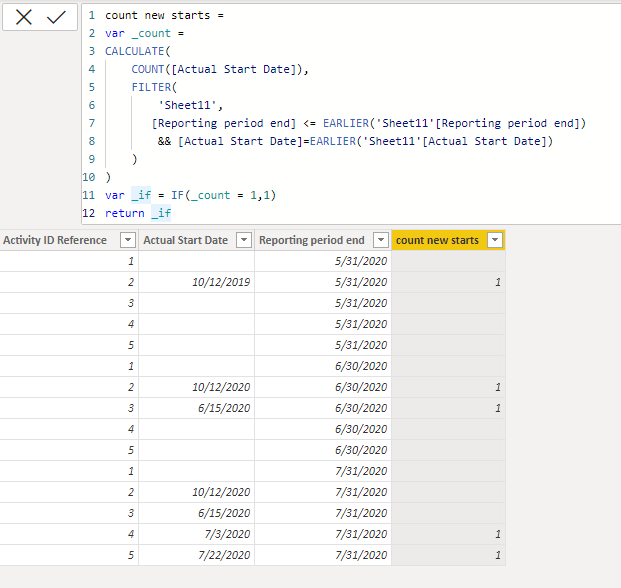Viewport: 621px width, 588px height.
Task: Open the Reporting period end column filter dropdown
Action: coord(381,240)
